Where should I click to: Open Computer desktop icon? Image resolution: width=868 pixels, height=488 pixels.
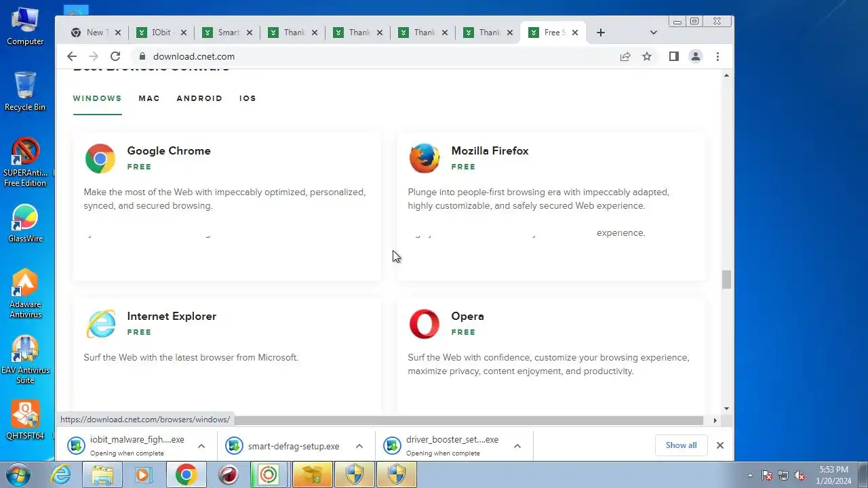click(25, 26)
